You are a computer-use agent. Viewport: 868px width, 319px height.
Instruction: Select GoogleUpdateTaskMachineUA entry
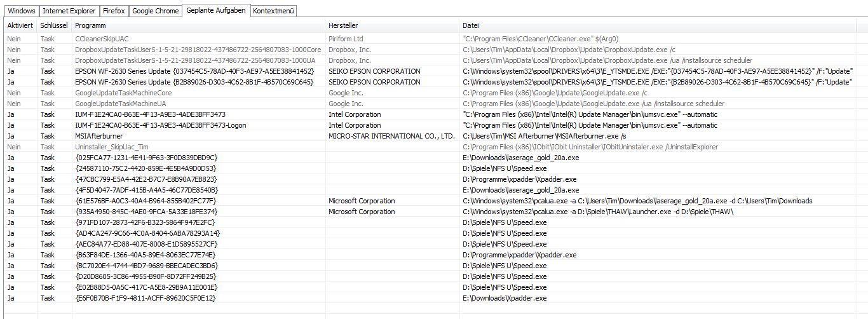tap(436, 103)
